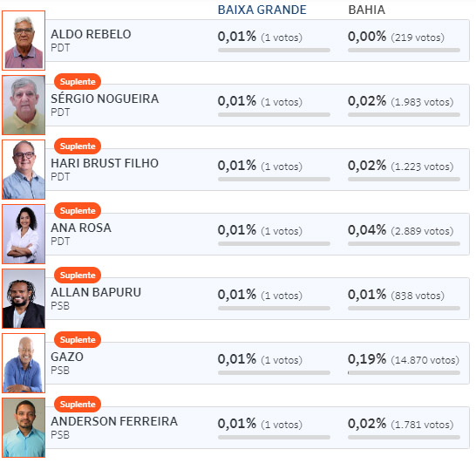Select the Bahia column header
The width and height of the screenshot is (476, 463).
pyautogui.click(x=366, y=10)
